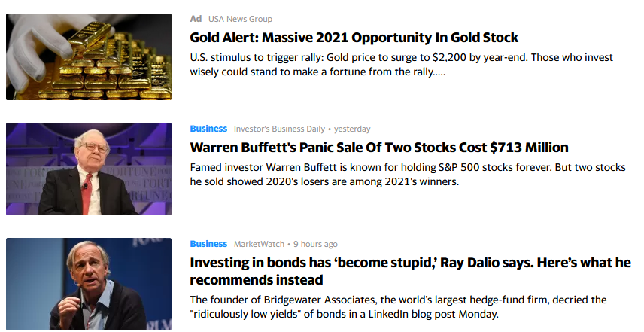Click the Investor's Business Daily source
This screenshot has width=644, height=332.
[x=279, y=129]
